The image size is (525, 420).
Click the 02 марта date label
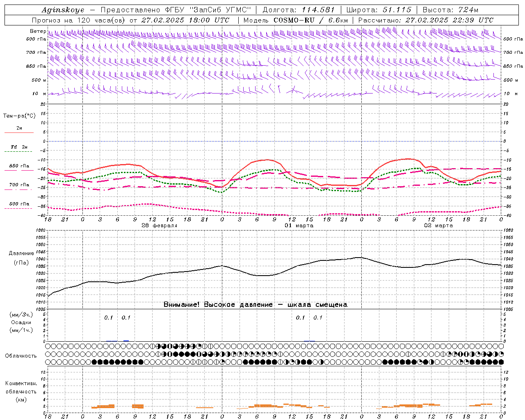(438, 226)
